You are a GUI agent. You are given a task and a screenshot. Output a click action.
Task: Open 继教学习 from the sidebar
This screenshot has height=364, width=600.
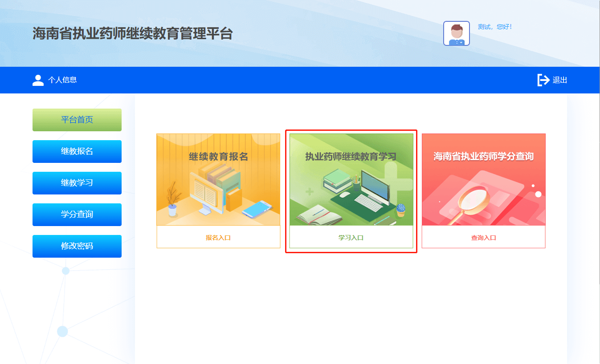point(77,183)
